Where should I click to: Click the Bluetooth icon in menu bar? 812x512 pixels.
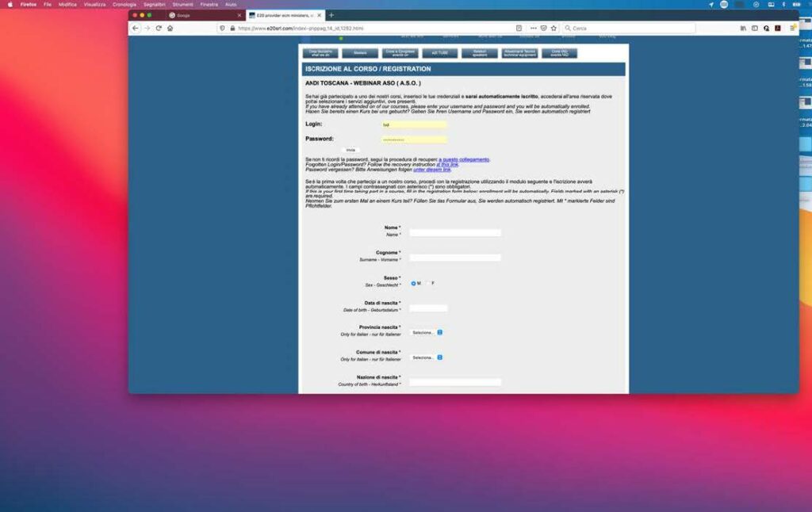(783, 4)
